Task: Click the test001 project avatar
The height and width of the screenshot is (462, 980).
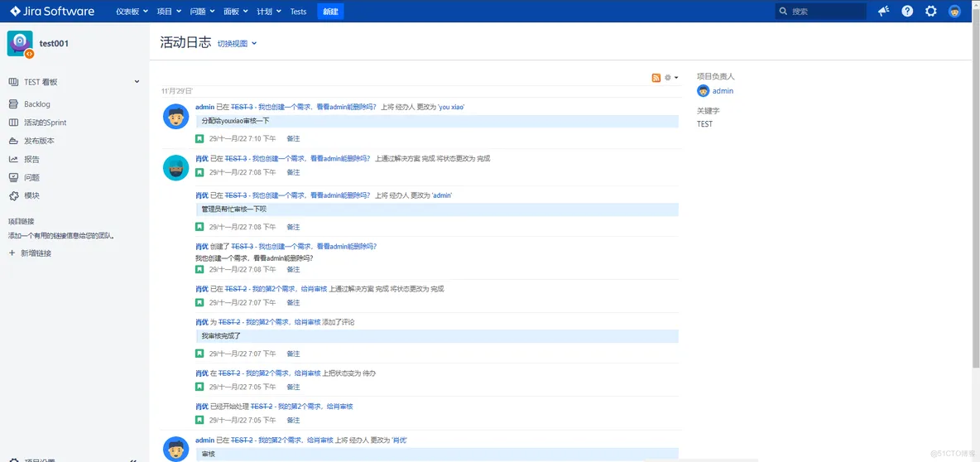Action: 20,44
